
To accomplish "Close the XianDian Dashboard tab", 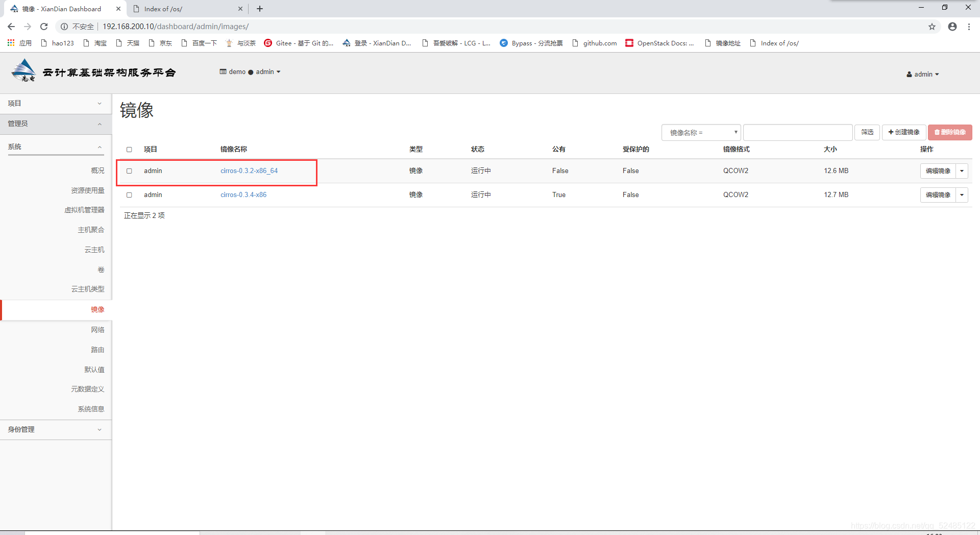I will point(118,9).
